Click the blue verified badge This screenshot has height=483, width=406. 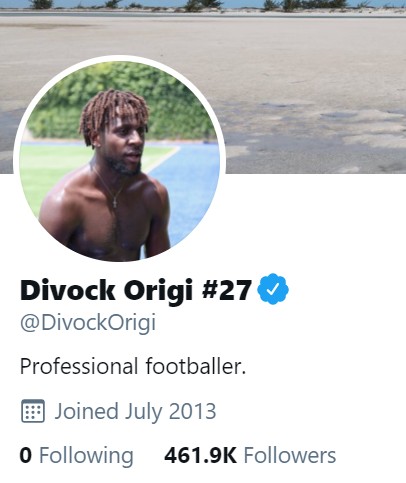pos(273,289)
